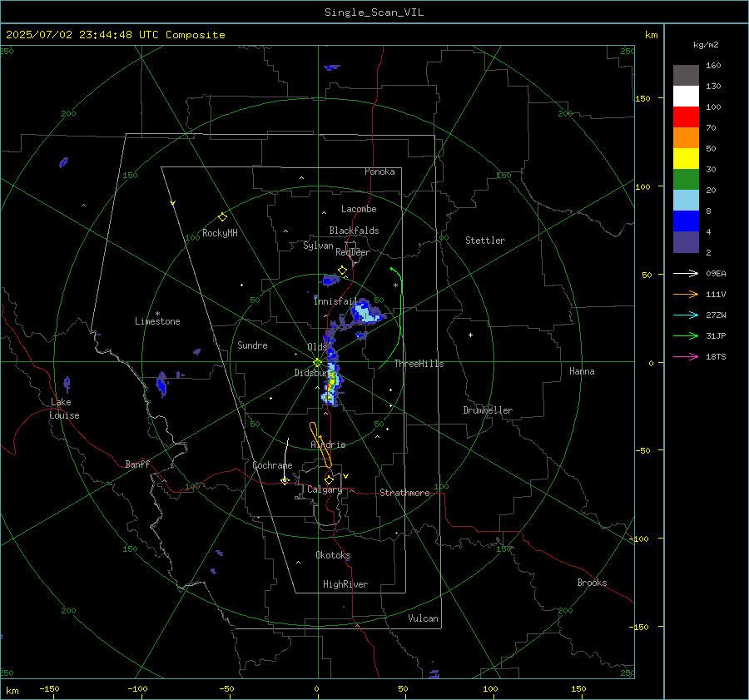
Task: Click the white track line above Cochrane
Action: coord(286,458)
